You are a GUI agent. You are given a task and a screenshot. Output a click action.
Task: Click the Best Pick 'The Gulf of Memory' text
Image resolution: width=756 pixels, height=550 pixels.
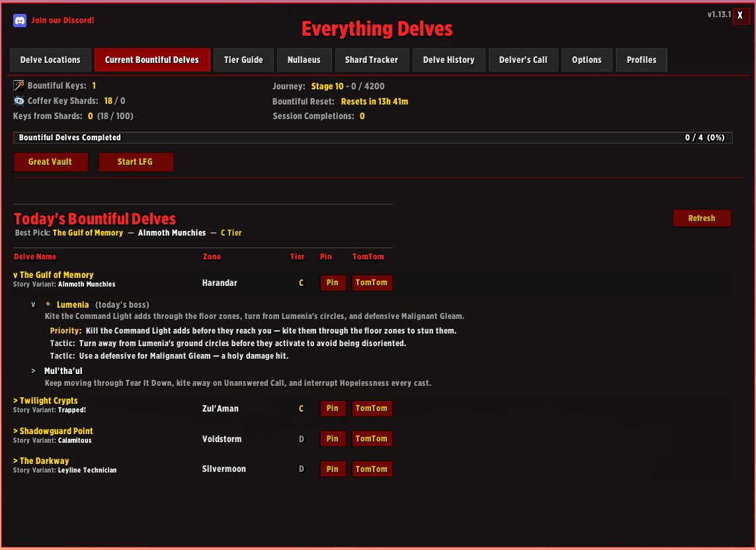(88, 233)
